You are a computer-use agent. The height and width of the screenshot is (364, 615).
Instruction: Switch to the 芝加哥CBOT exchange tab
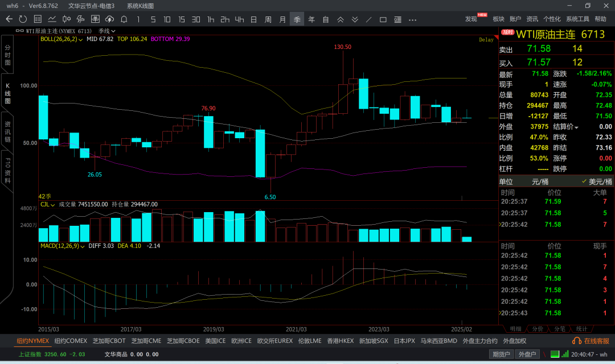point(109,341)
